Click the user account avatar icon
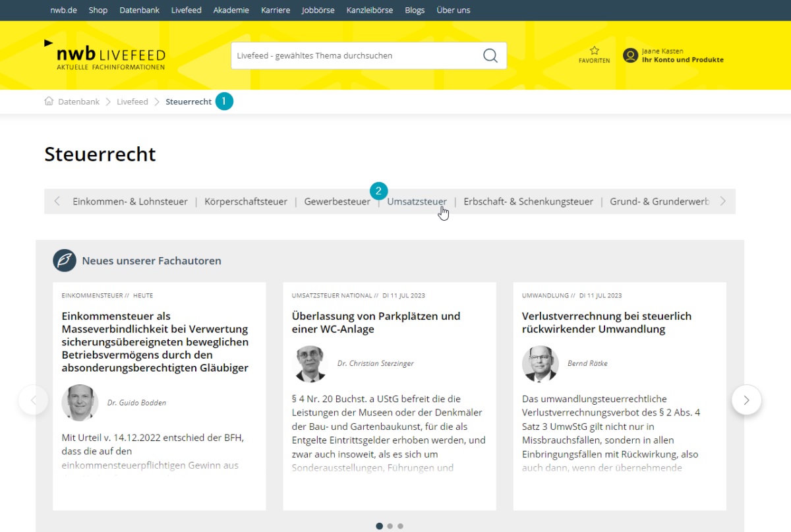The width and height of the screenshot is (791, 532). pos(631,55)
